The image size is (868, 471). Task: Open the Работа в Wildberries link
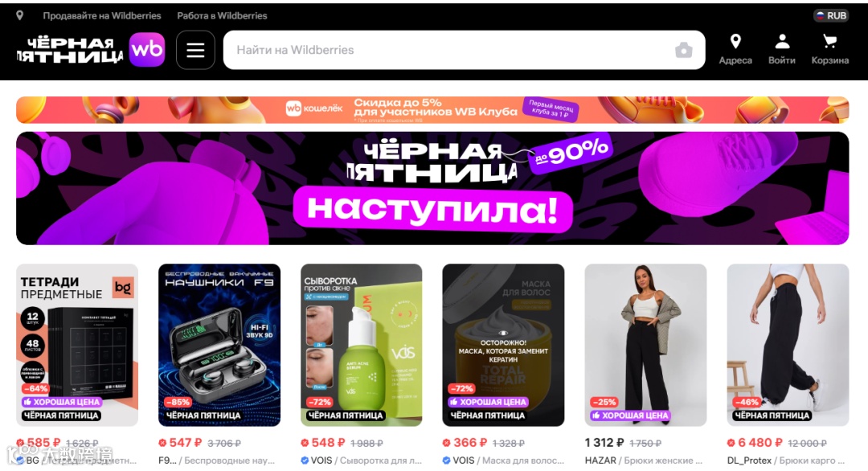pos(222,15)
